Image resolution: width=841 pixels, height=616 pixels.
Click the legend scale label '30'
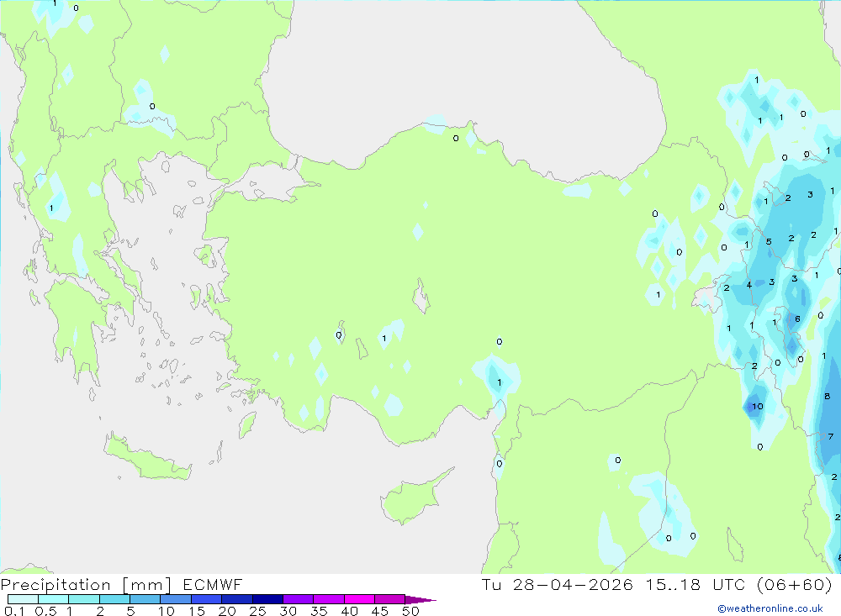[x=288, y=611]
